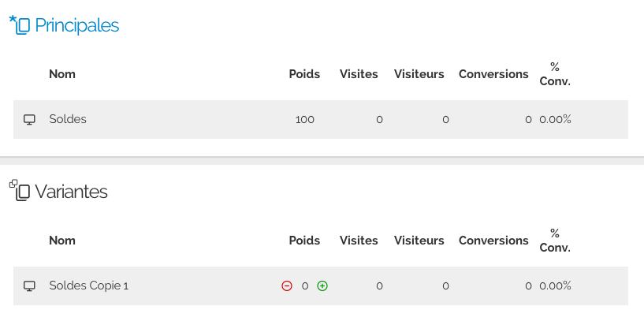Click the Nom header in Variantes table

point(62,241)
